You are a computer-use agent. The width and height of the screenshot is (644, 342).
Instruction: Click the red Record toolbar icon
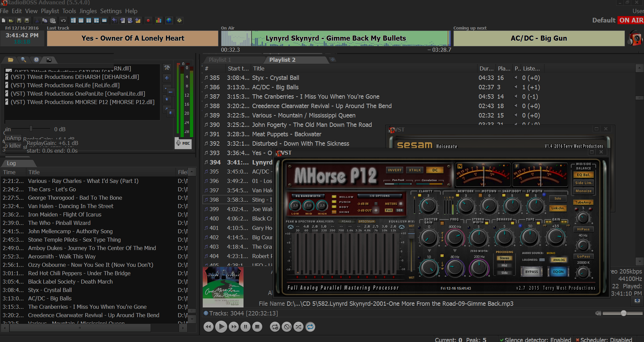[148, 20]
